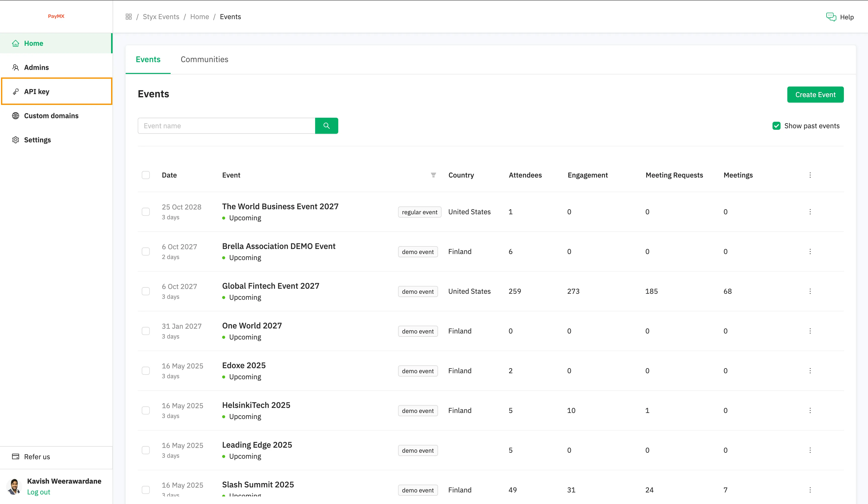
Task: Focus the Event name search field
Action: (226, 126)
